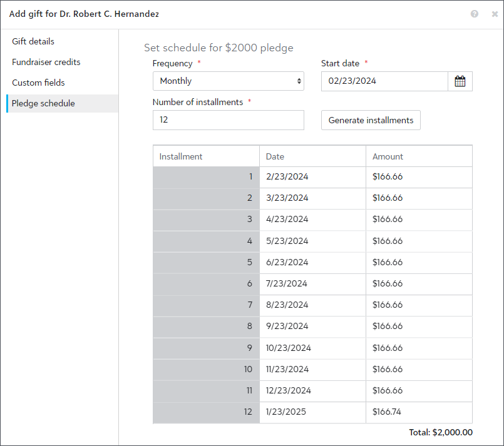
Task: Click the Generate installments button
Action: click(x=371, y=120)
